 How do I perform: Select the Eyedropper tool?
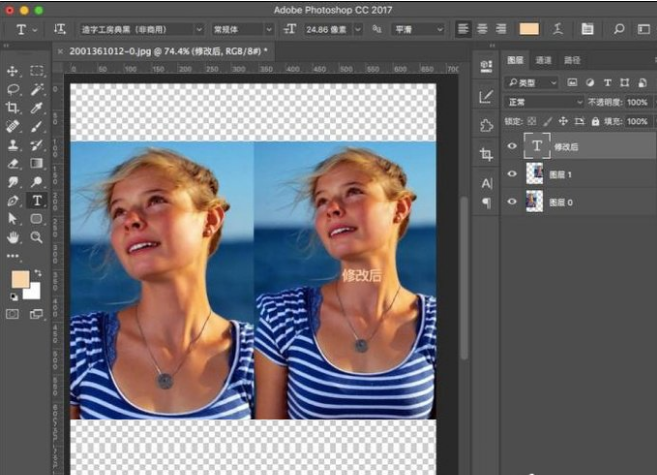37,108
